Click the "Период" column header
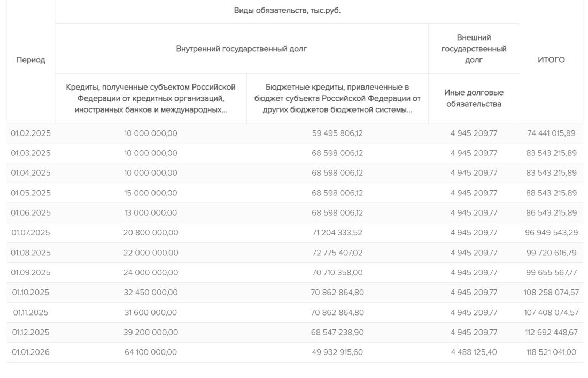The height and width of the screenshot is (378, 588). pyautogui.click(x=30, y=60)
